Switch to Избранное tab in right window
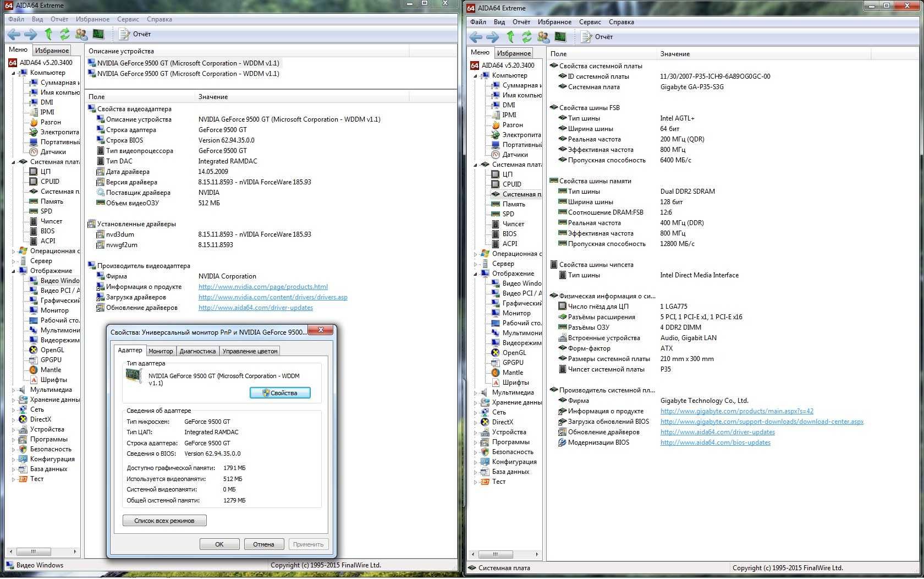This screenshot has width=924, height=579. click(x=514, y=53)
